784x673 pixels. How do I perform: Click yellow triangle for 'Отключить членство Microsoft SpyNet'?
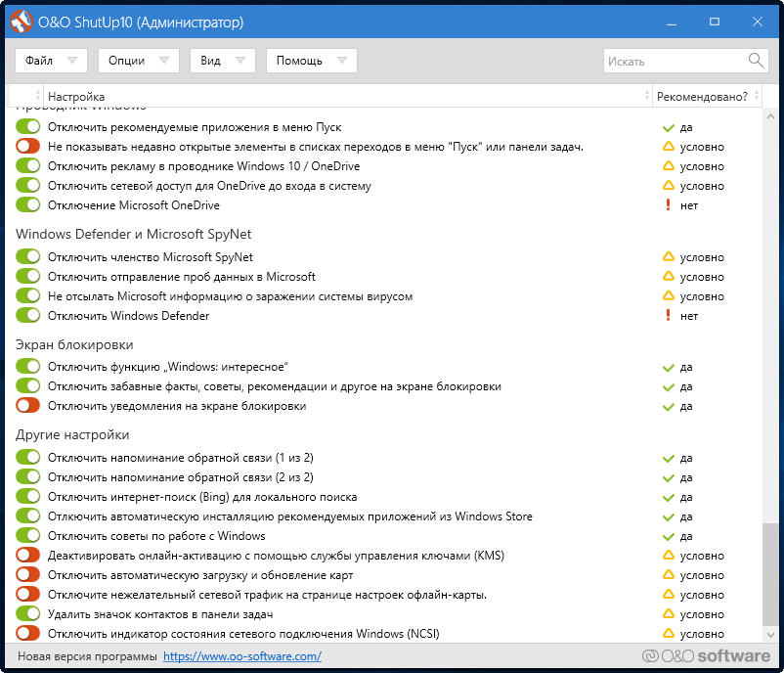[668, 256]
